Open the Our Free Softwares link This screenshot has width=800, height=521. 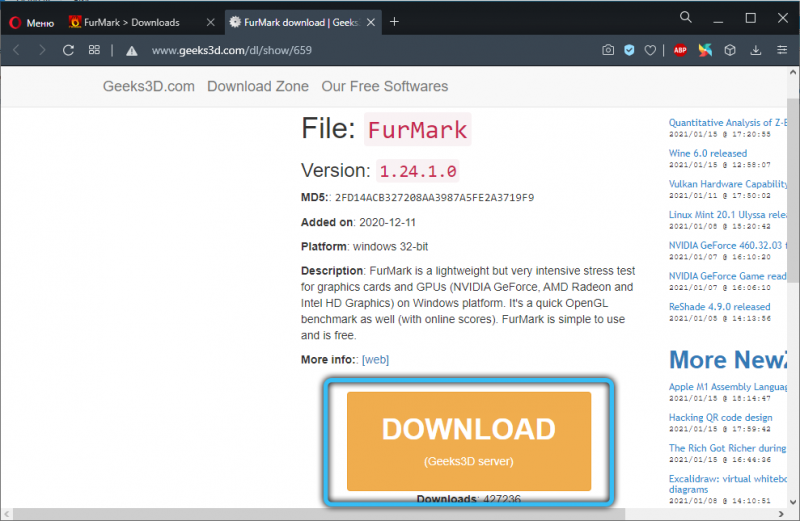[x=385, y=86]
